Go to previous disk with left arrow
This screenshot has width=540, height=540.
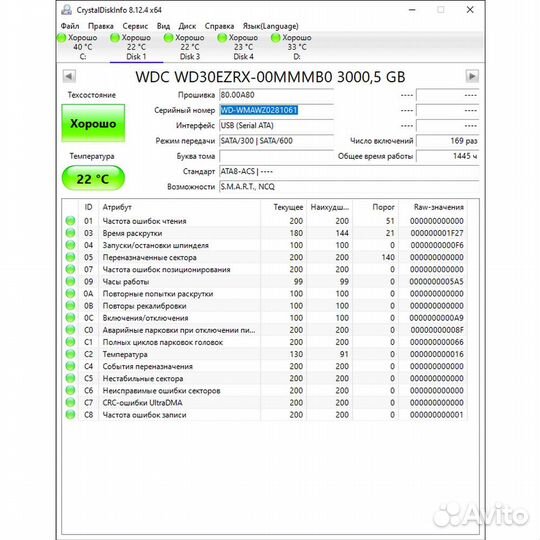pos(69,76)
